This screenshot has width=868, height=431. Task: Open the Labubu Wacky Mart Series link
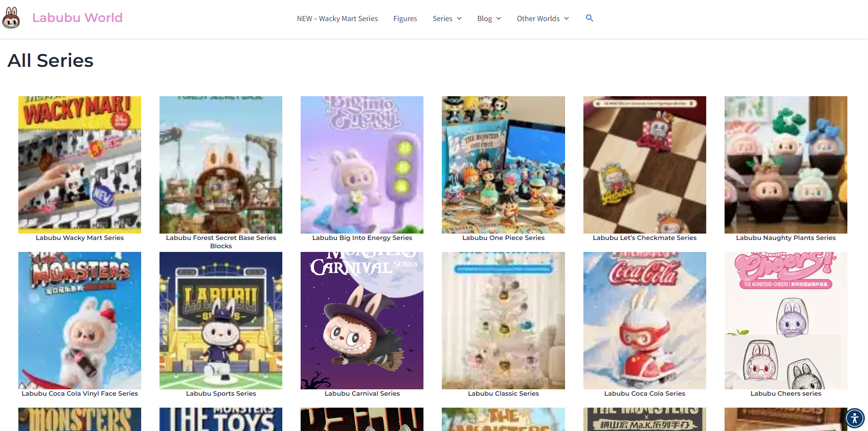point(79,238)
